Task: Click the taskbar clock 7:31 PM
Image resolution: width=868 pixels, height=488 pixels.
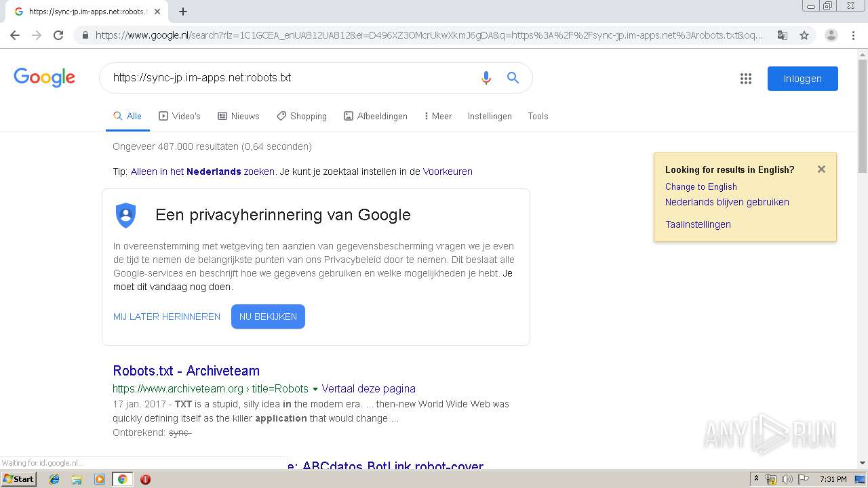Action: tap(833, 479)
